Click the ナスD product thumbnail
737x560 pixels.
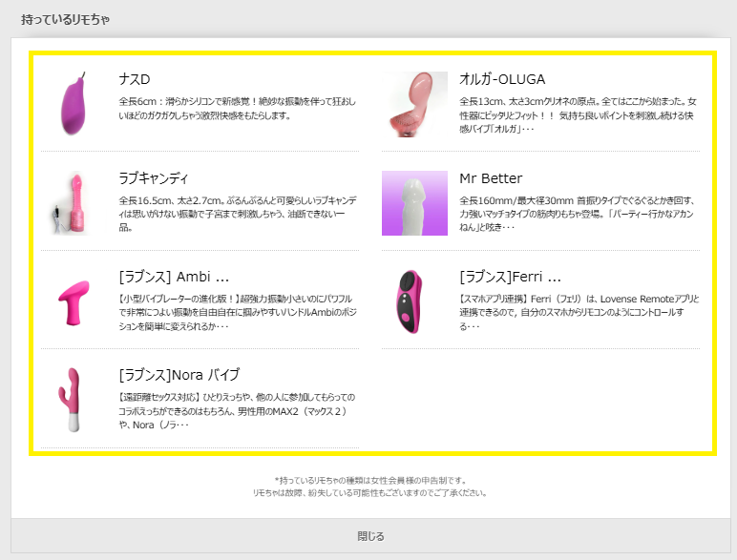pyautogui.click(x=74, y=104)
